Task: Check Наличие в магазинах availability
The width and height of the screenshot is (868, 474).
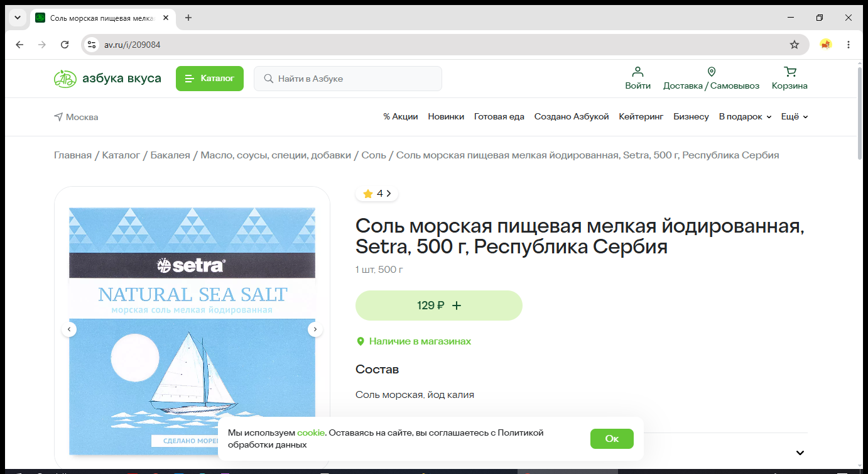Action: (x=414, y=341)
